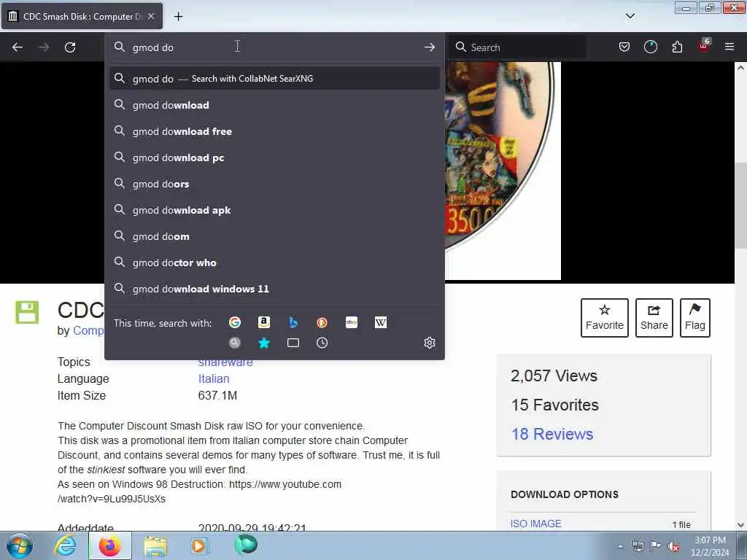Click into the address bar text field
Viewport: 747px width, 560px height.
coord(274,47)
